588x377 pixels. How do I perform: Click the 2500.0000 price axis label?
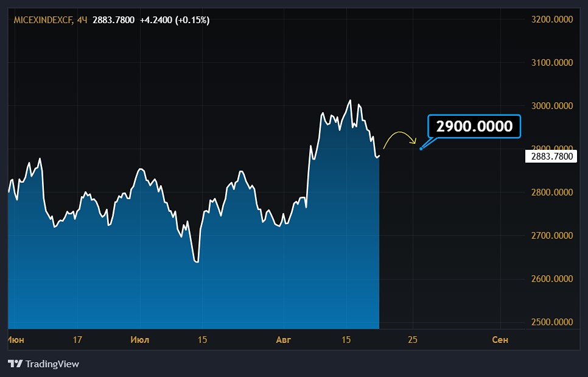click(552, 322)
